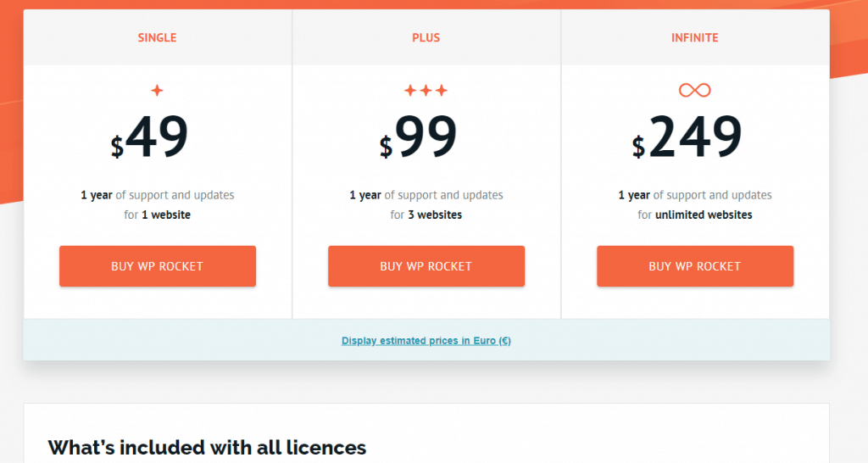Viewport: 868px width, 463px height.
Task: Click the "unlimited websites" text
Action: 704,215
